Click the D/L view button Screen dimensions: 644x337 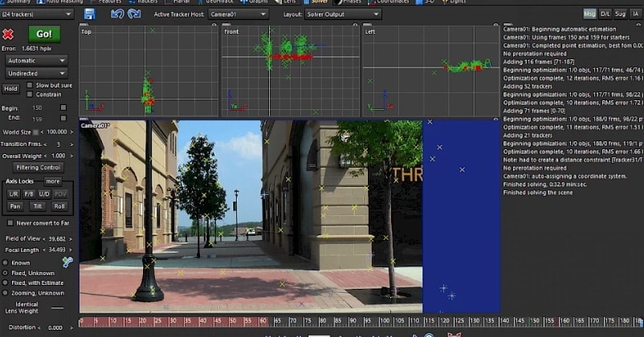(606, 14)
